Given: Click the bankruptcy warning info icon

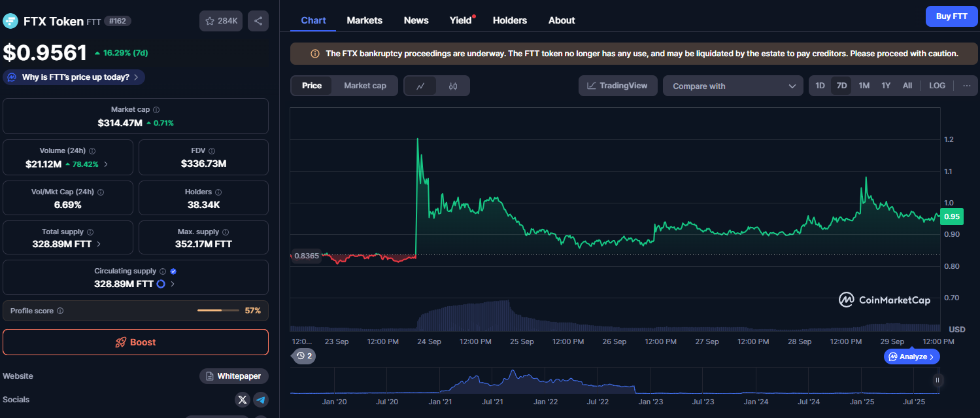Looking at the screenshot, I should tap(315, 54).
